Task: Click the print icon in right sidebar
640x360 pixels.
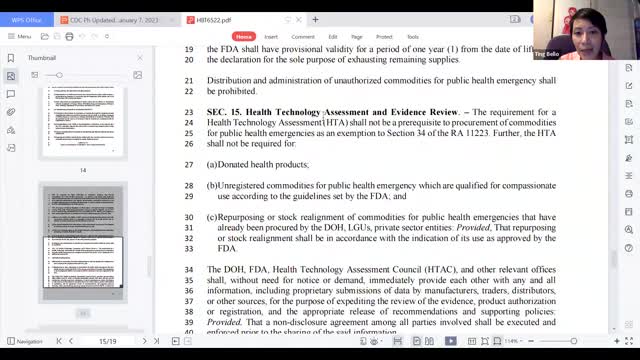Action: [629, 194]
